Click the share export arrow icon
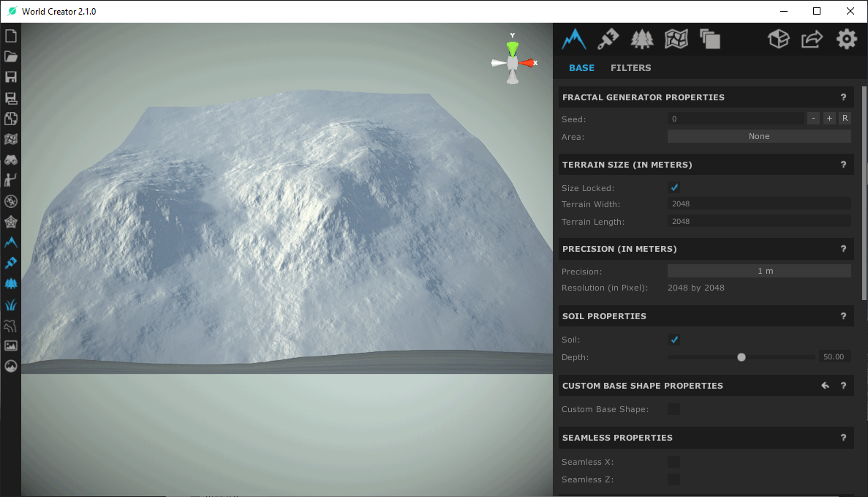 coord(812,39)
